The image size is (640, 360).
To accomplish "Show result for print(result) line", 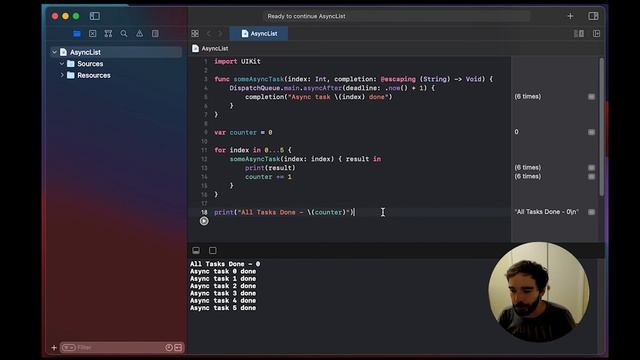I will click(x=591, y=168).
